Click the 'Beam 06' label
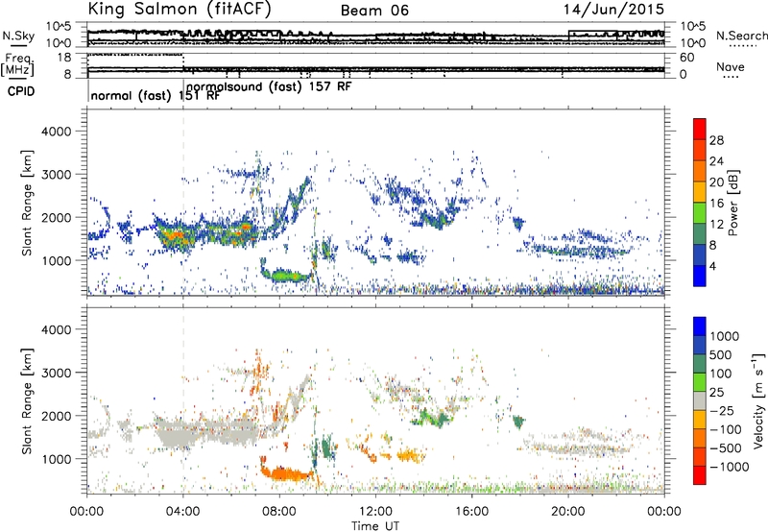Image resolution: width=768 pixels, height=532 pixels. (x=374, y=11)
